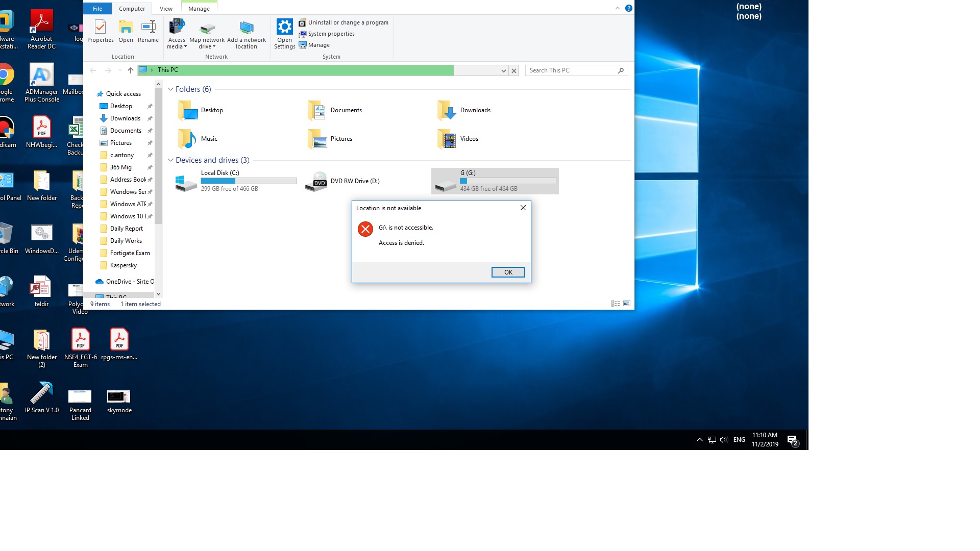980x551 pixels.
Task: Select Fortigate Exam in the navigation pane
Action: click(130, 253)
